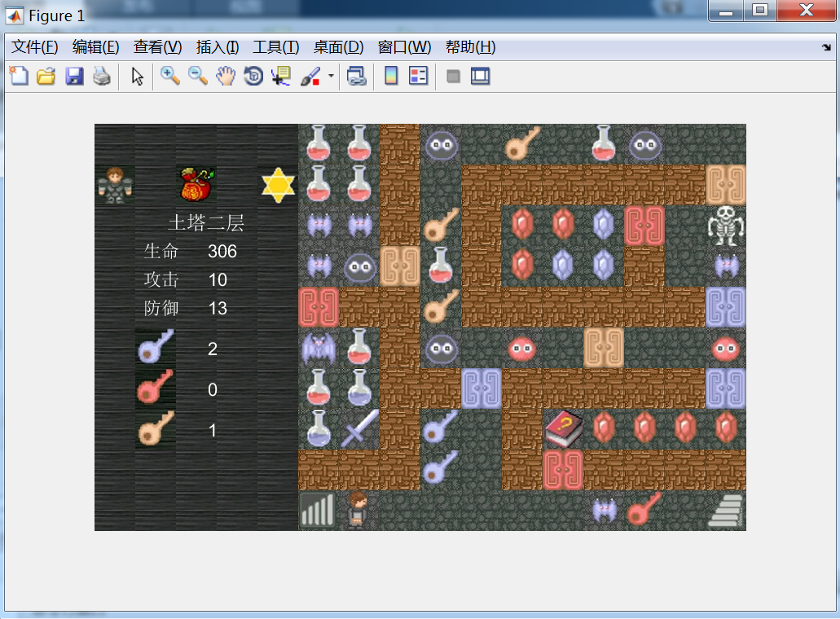
Task: Open the 编辑(E) menu
Action: coord(96,47)
